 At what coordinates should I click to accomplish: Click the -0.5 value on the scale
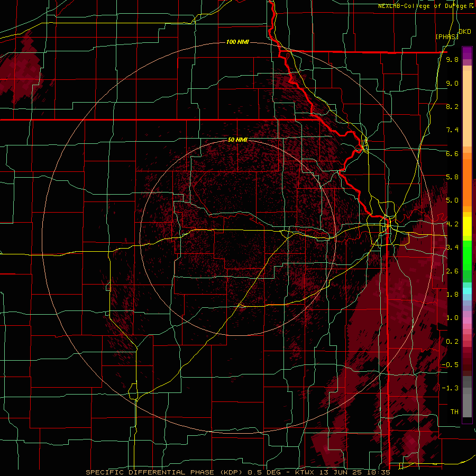coord(450,365)
